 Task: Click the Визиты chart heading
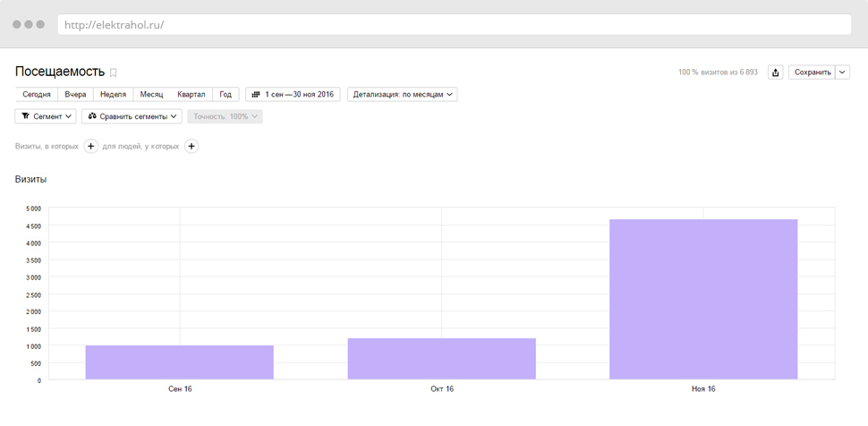click(x=31, y=180)
